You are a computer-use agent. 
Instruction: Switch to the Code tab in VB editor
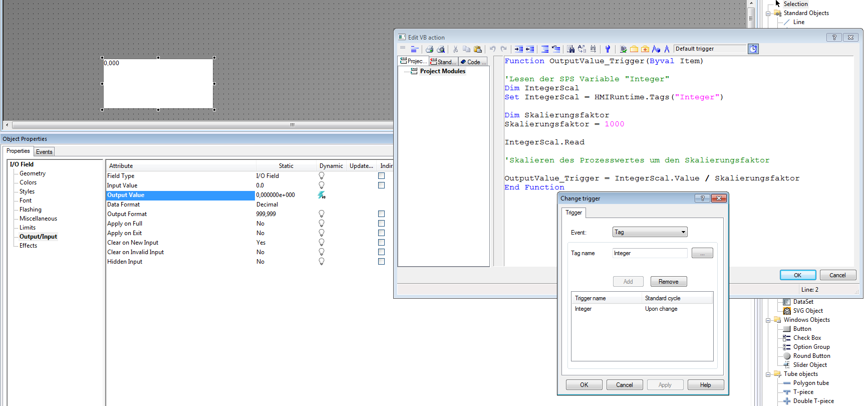[x=473, y=62]
